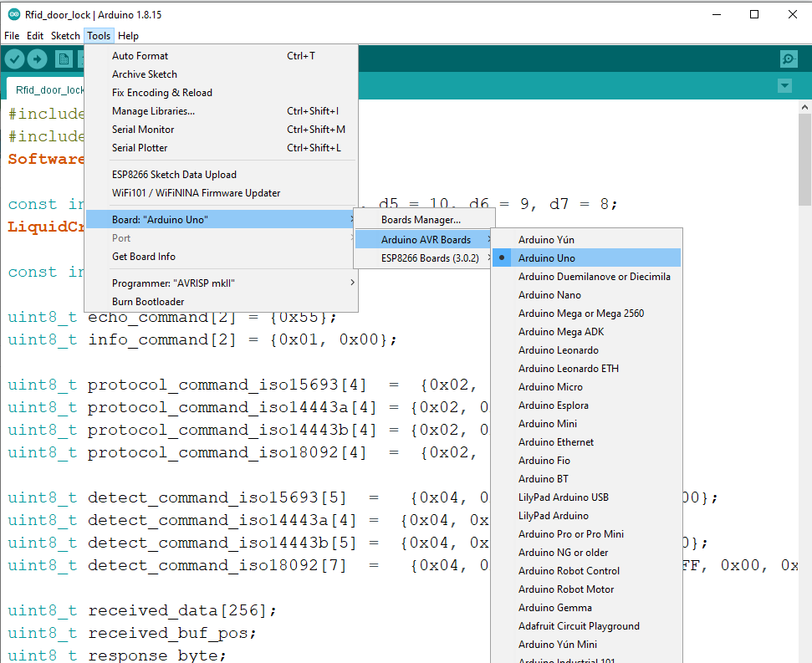Click the Verify checkmark toolbar icon

[15, 59]
